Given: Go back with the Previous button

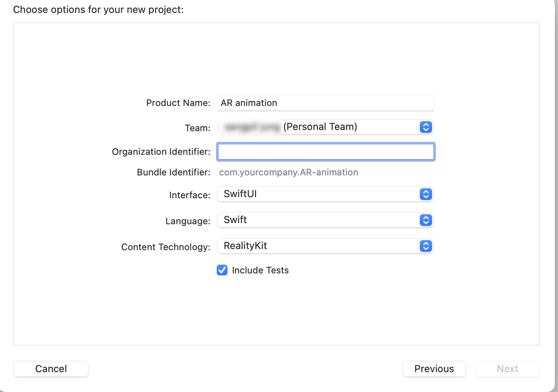Looking at the screenshot, I should (434, 369).
